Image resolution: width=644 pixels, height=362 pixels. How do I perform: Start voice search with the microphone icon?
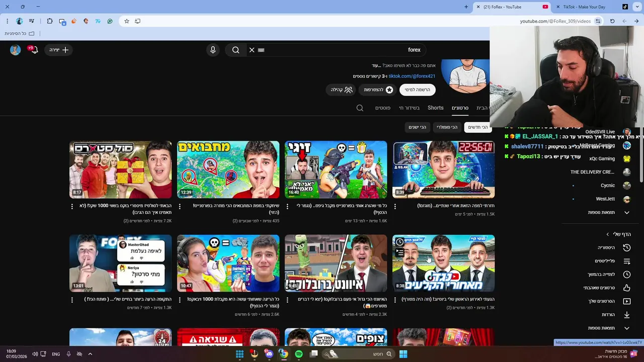213,50
